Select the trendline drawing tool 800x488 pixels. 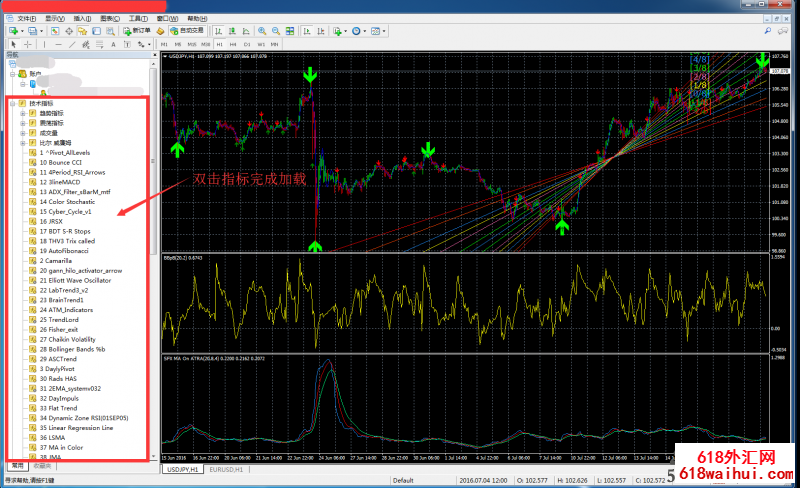[72, 44]
